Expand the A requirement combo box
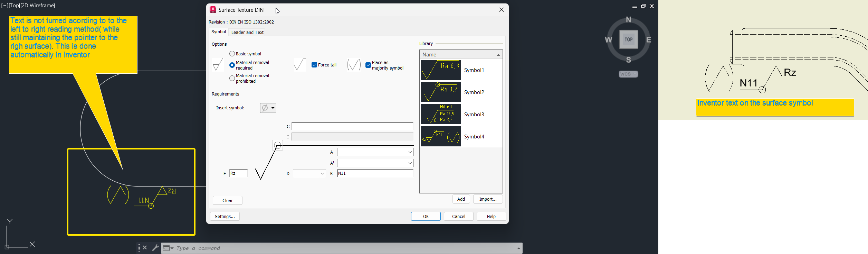868x254 pixels. [410, 152]
